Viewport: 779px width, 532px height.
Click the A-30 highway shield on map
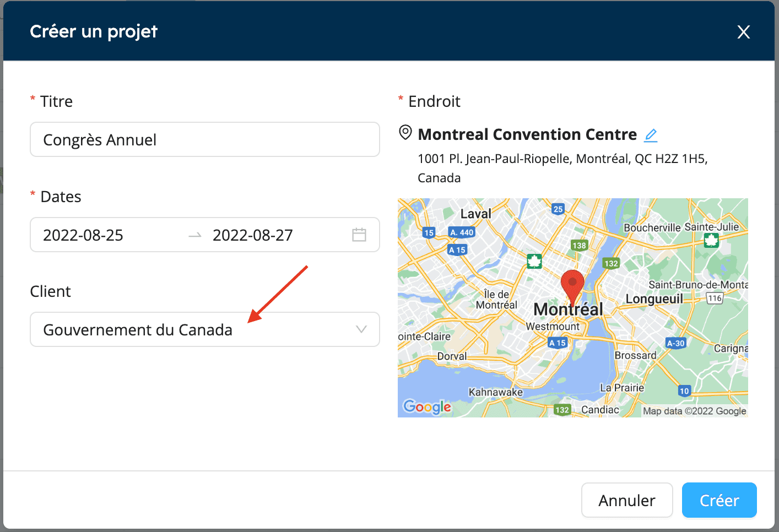[675, 343]
